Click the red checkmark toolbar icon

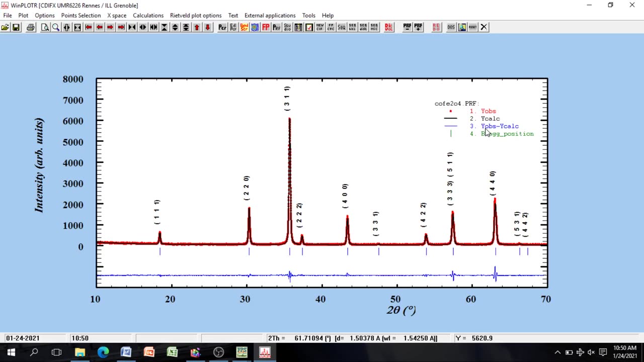click(309, 27)
